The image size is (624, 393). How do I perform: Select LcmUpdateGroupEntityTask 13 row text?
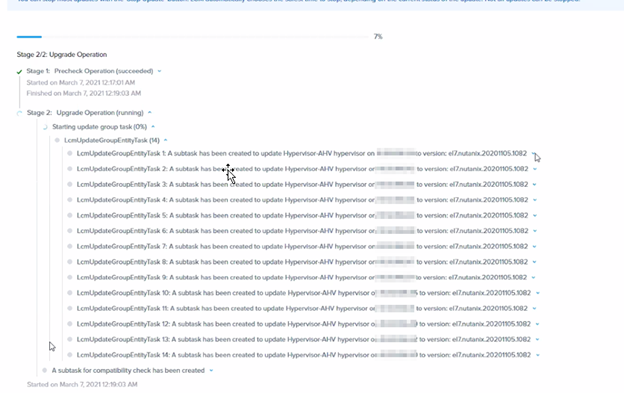click(x=304, y=340)
